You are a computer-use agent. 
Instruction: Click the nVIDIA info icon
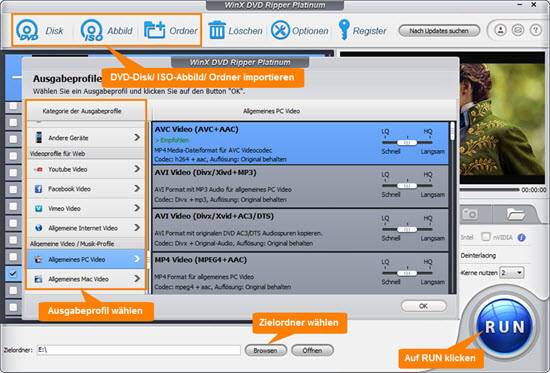click(x=522, y=238)
